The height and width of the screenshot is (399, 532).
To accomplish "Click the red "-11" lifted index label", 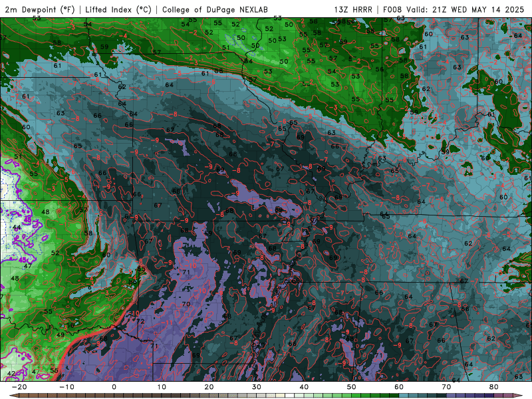I will pyautogui.click(x=168, y=323).
